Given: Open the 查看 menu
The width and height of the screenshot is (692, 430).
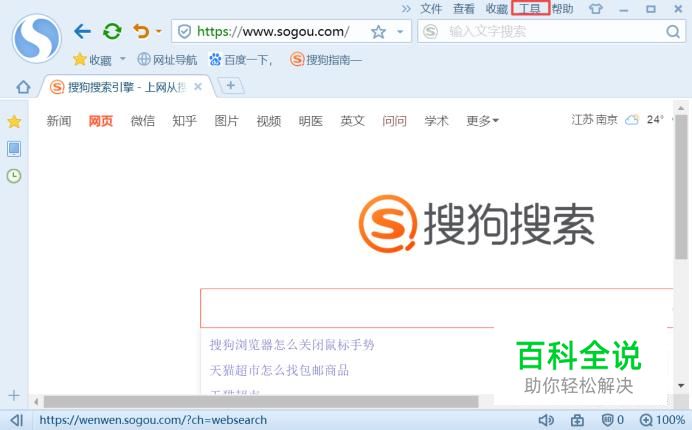Looking at the screenshot, I should coord(464,8).
